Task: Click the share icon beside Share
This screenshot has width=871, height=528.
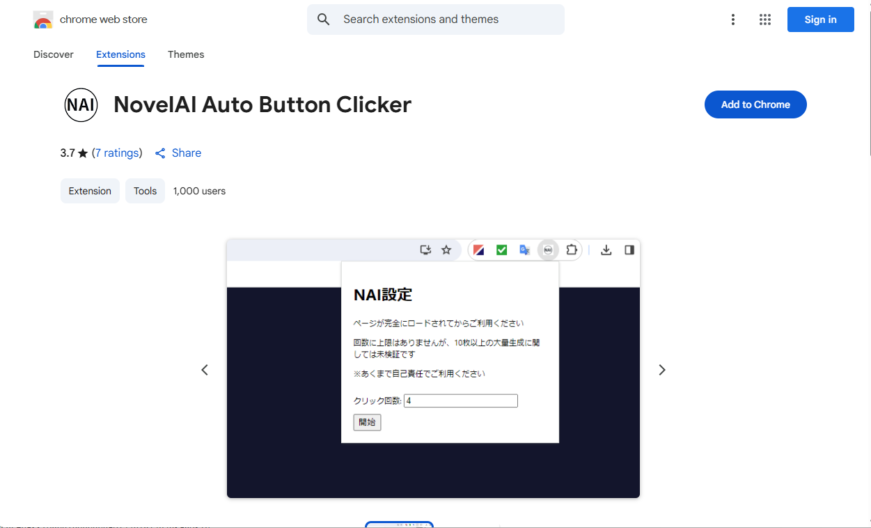Action: point(160,153)
